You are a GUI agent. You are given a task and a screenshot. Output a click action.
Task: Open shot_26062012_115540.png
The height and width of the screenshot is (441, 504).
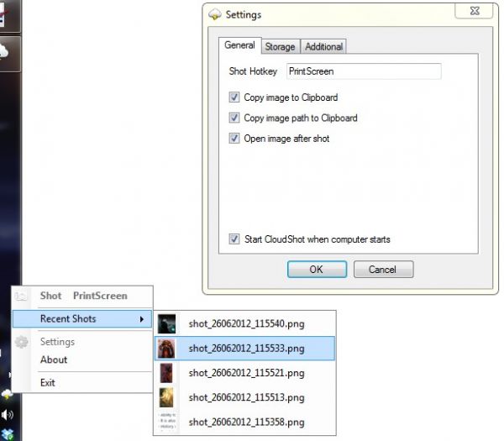(245, 323)
